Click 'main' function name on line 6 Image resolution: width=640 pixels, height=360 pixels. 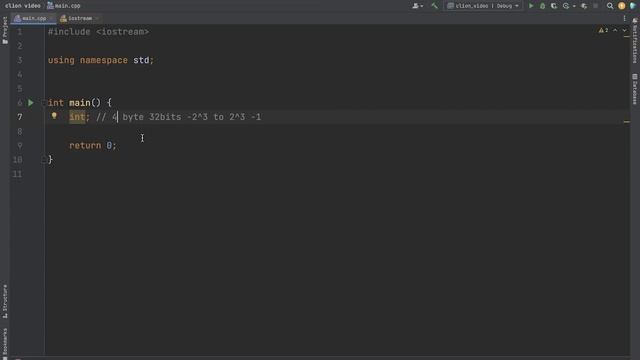point(80,103)
